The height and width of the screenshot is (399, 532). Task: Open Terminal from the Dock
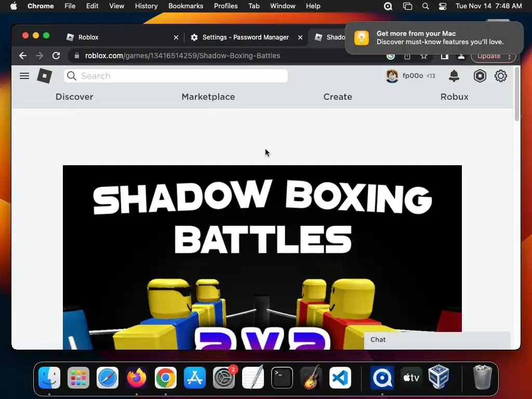coord(282,377)
